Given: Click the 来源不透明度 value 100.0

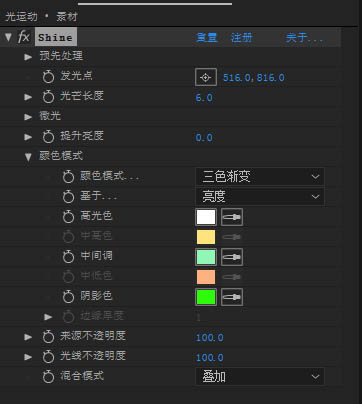Looking at the screenshot, I should [210, 338].
